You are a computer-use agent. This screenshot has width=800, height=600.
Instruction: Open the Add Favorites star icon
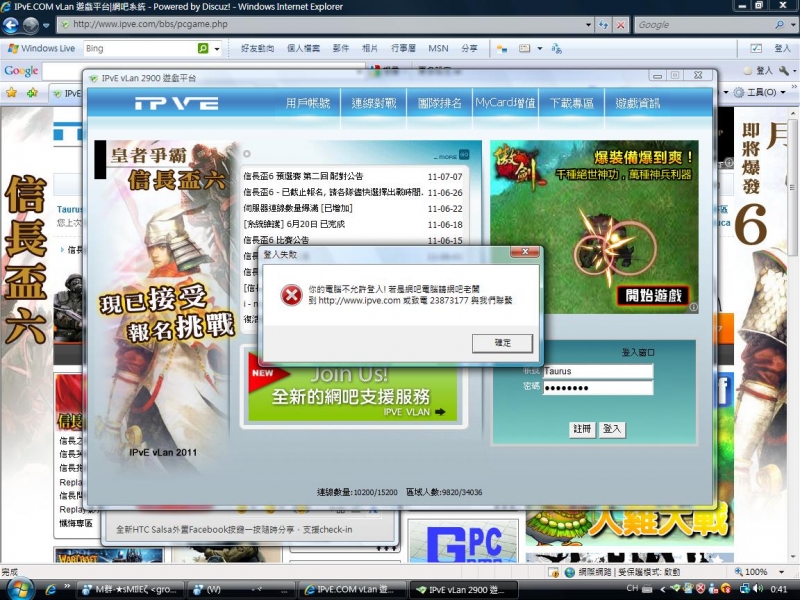point(31,93)
